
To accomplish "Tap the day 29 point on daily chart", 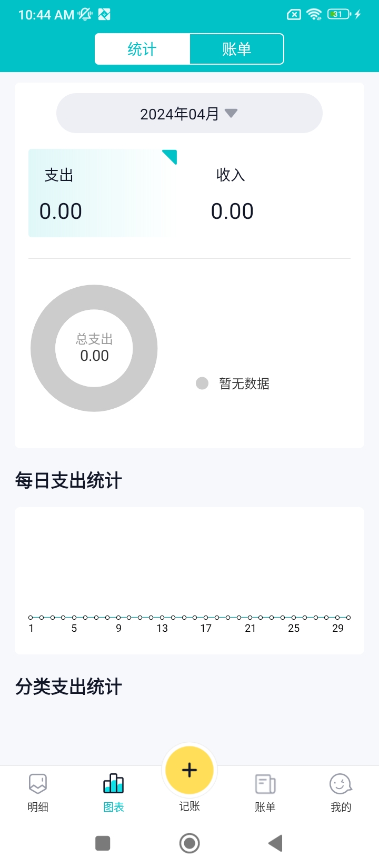I will [x=337, y=618].
